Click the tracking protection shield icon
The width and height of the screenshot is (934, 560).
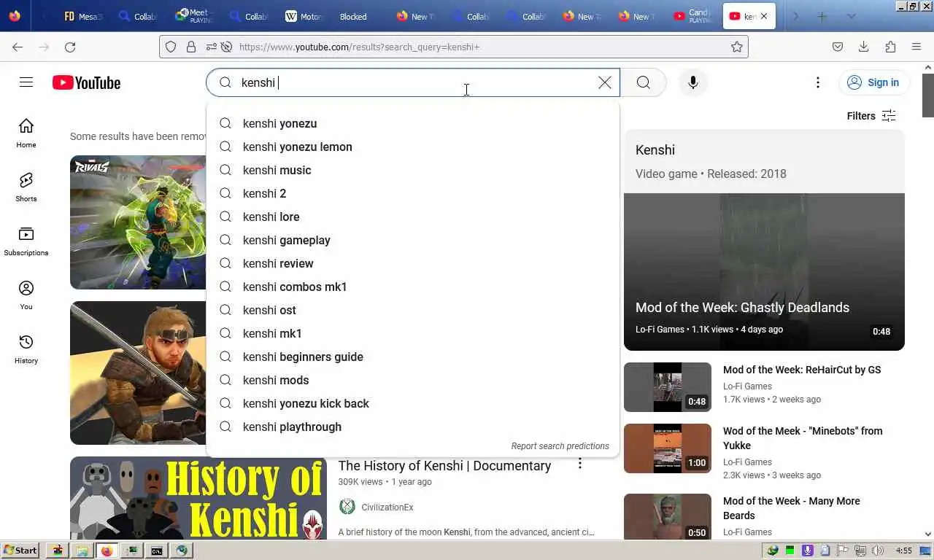[171, 47]
